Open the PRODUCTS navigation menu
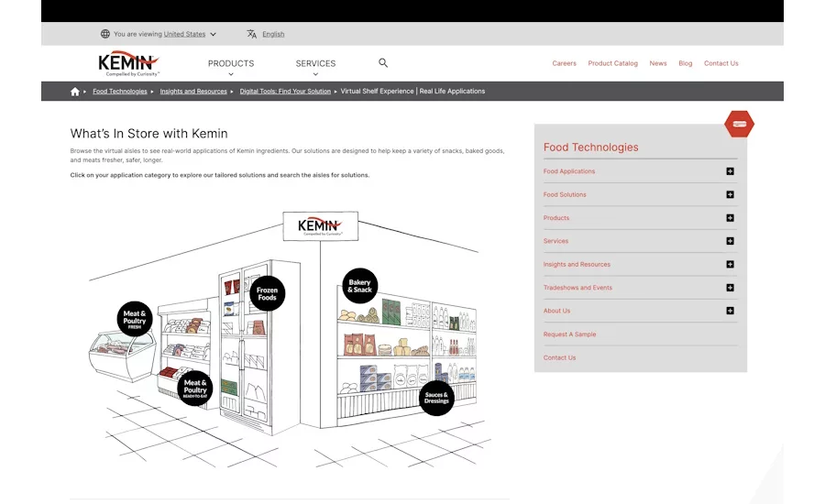 (x=231, y=63)
